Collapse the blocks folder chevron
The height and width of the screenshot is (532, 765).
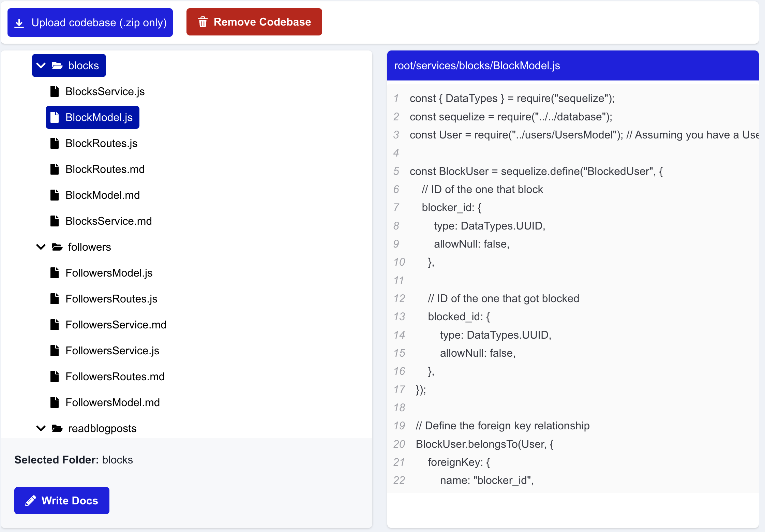pos(41,65)
